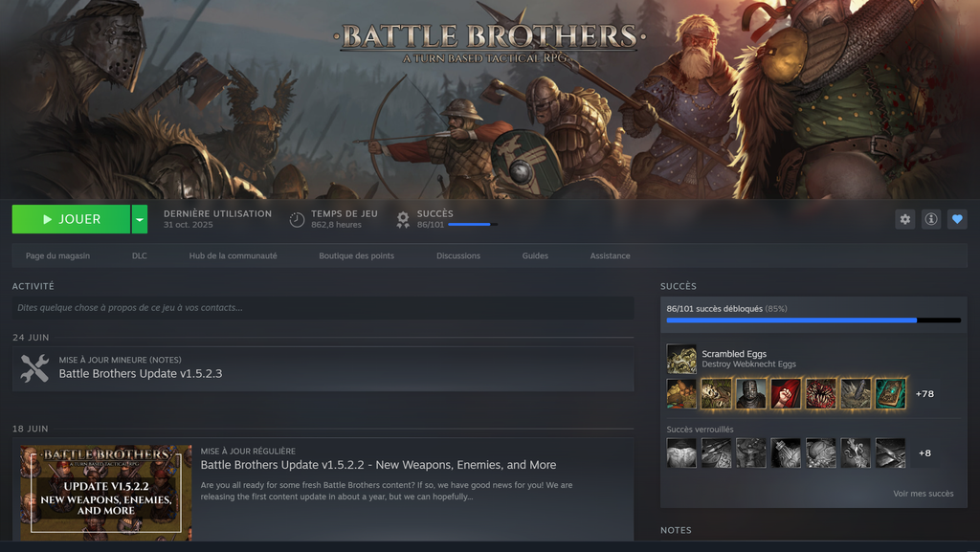Open game info via the circled i icon
This screenshot has width=980, height=552.
931,219
